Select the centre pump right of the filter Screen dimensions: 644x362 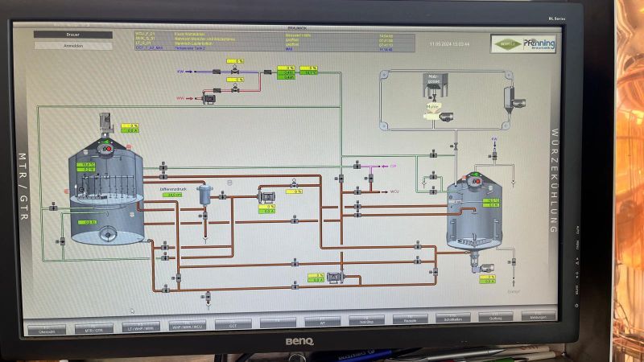coord(266,197)
